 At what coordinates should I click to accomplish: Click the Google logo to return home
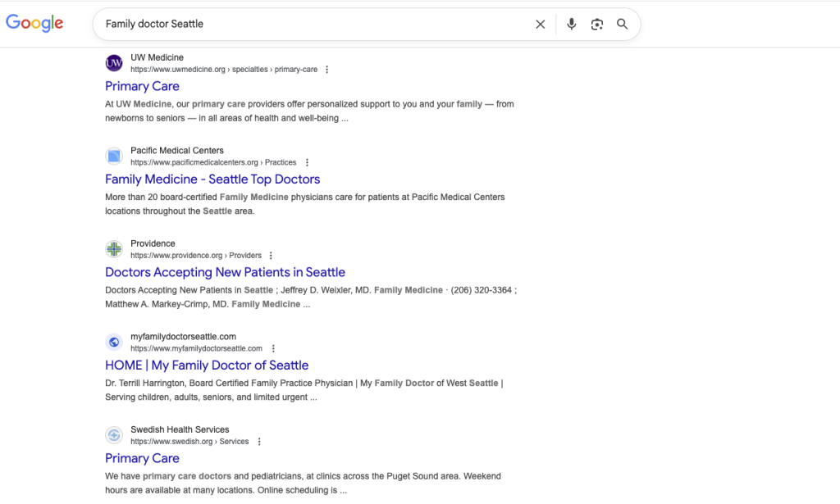pos(34,23)
